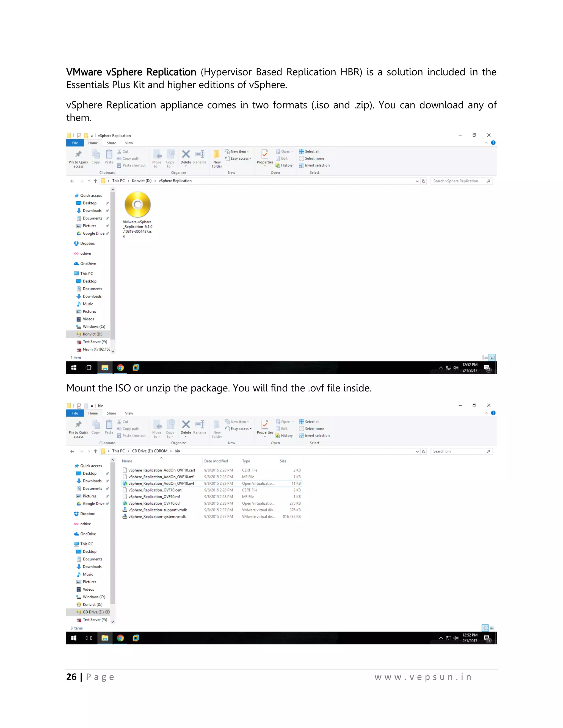
Task: Click Copy icon in vSphere Replication window ribbon
Action: click(x=96, y=157)
